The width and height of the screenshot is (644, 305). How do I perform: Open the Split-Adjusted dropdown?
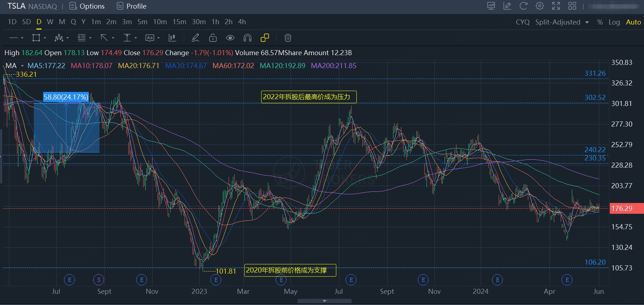562,22
